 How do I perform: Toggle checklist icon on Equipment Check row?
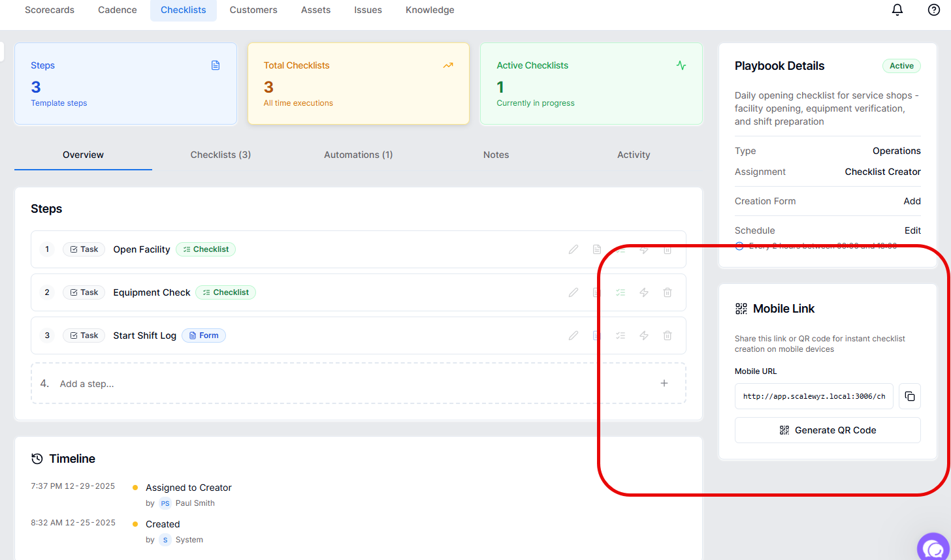pyautogui.click(x=621, y=292)
